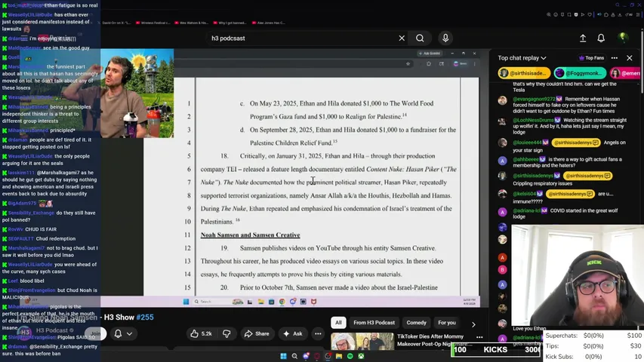
Task: Bookmark the page with the star icon
Action: point(408,63)
